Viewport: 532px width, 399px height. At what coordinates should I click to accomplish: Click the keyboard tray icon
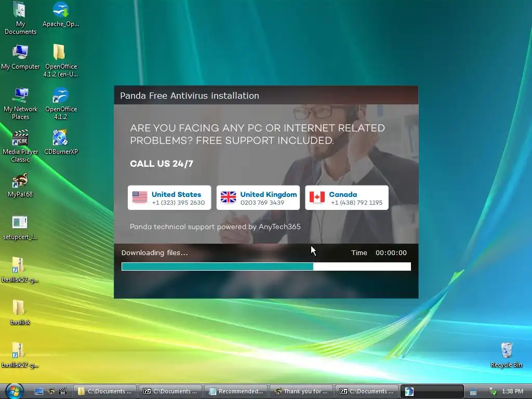tap(473, 392)
